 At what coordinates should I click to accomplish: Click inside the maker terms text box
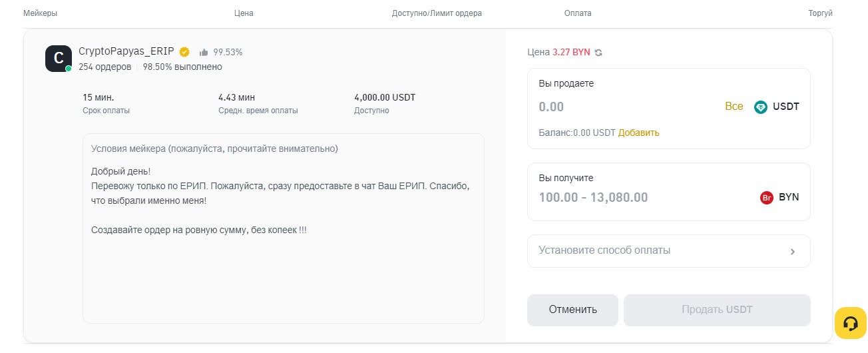tap(283, 266)
